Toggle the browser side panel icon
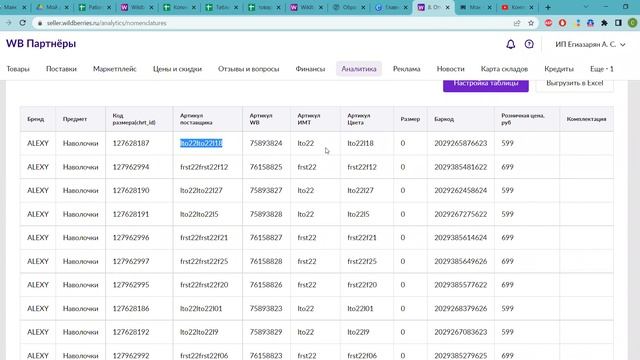Image resolution: width=640 pixels, height=360 pixels. [618, 23]
